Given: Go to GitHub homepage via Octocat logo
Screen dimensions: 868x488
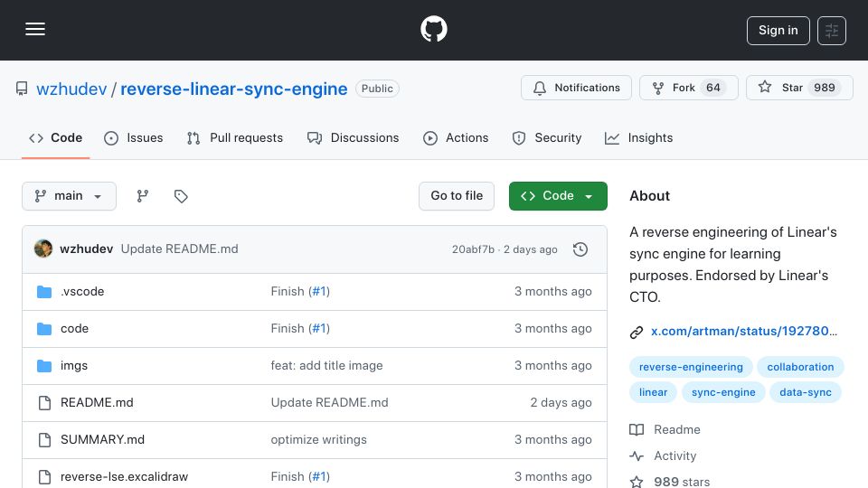Looking at the screenshot, I should 433,29.
